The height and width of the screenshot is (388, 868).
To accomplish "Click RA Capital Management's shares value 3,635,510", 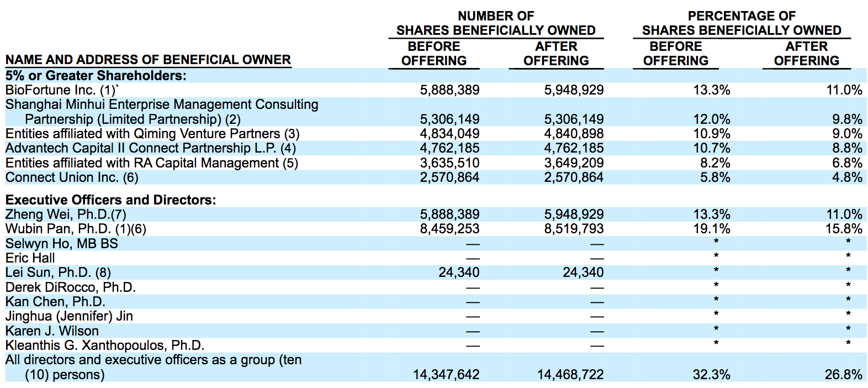I will pyautogui.click(x=449, y=163).
